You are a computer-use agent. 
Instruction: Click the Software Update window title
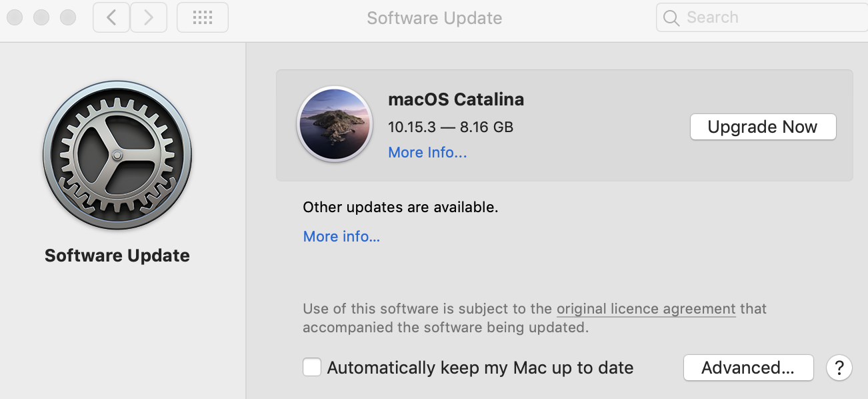(435, 18)
